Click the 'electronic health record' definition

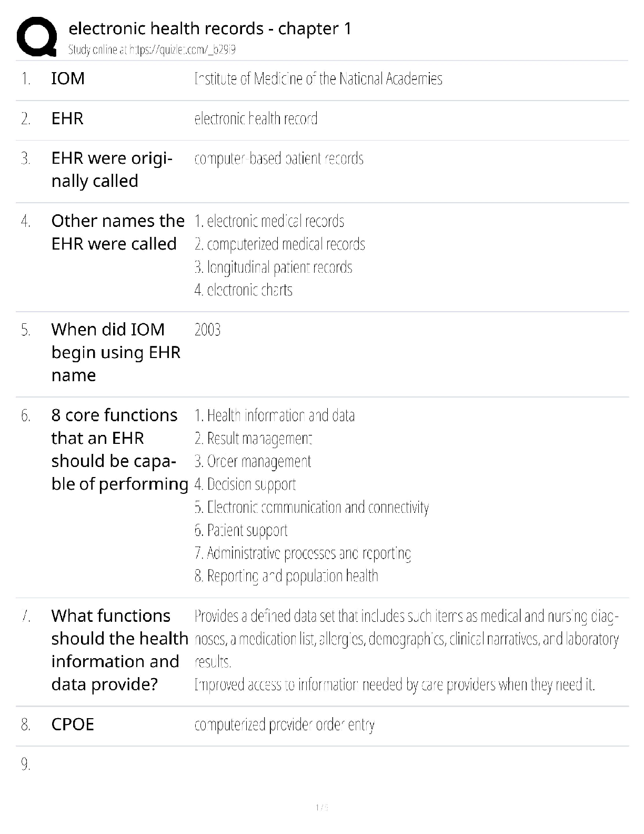[256, 119]
